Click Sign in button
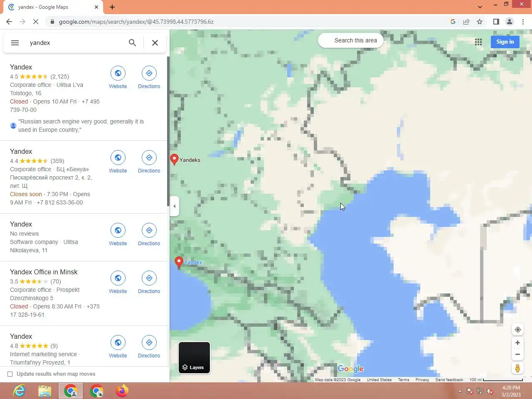Image resolution: width=532 pixels, height=399 pixels. [x=505, y=42]
